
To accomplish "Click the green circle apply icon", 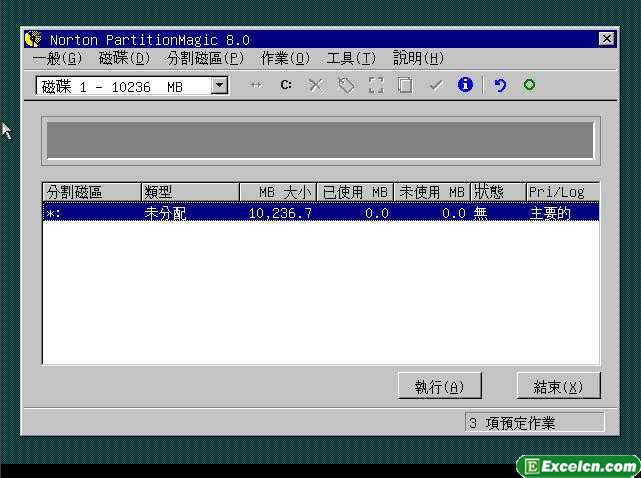I will click(x=529, y=86).
